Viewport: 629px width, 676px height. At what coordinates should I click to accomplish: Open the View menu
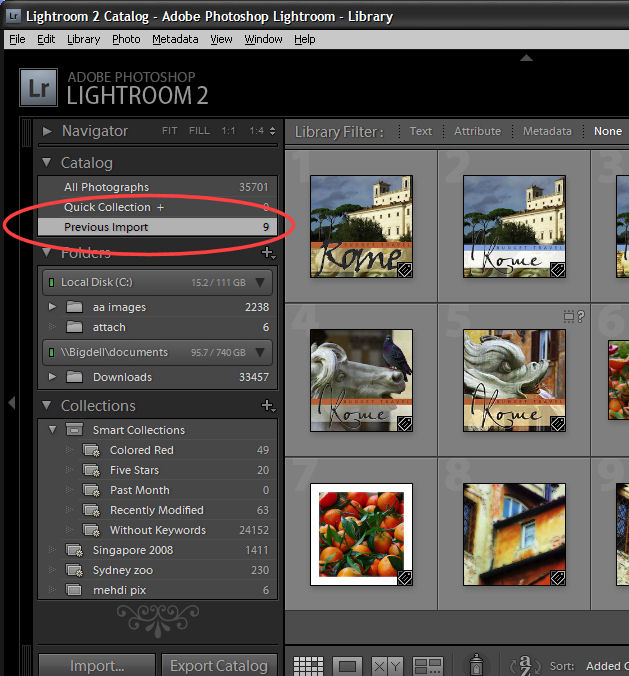click(x=221, y=39)
